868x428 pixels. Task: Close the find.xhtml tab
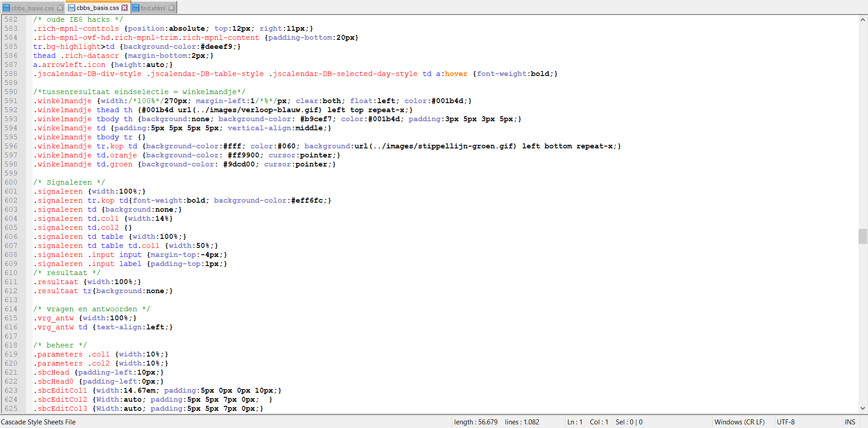(x=172, y=8)
